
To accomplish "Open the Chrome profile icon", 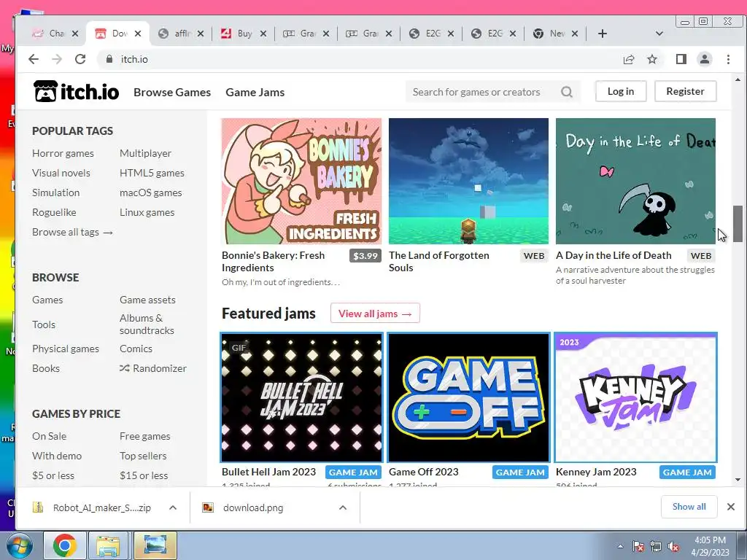I will (705, 59).
